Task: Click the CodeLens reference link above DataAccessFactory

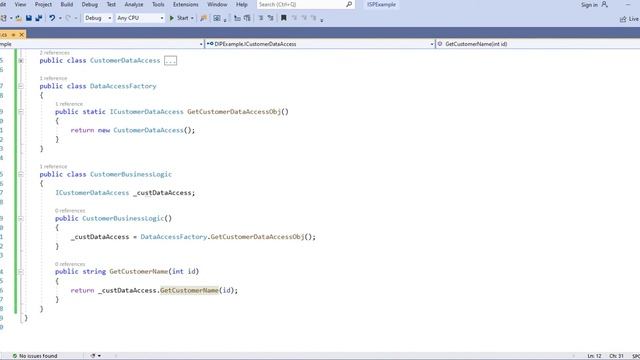Action: pyautogui.click(x=53, y=78)
